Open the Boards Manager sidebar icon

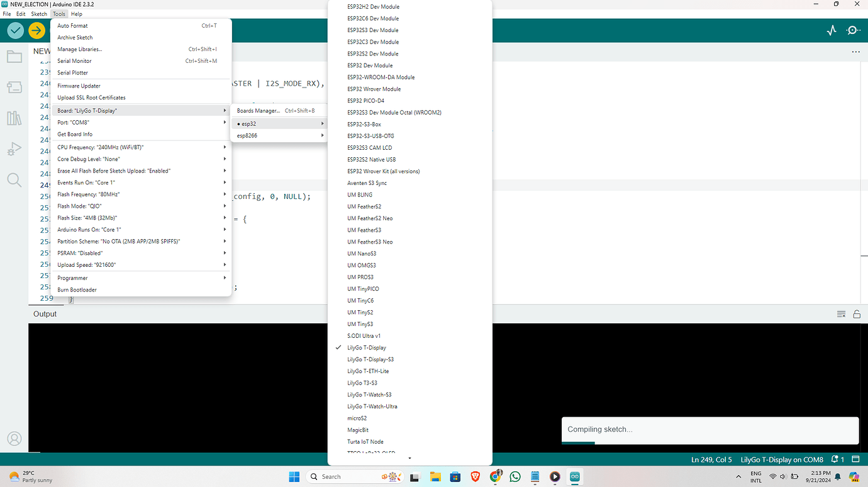[x=14, y=87]
